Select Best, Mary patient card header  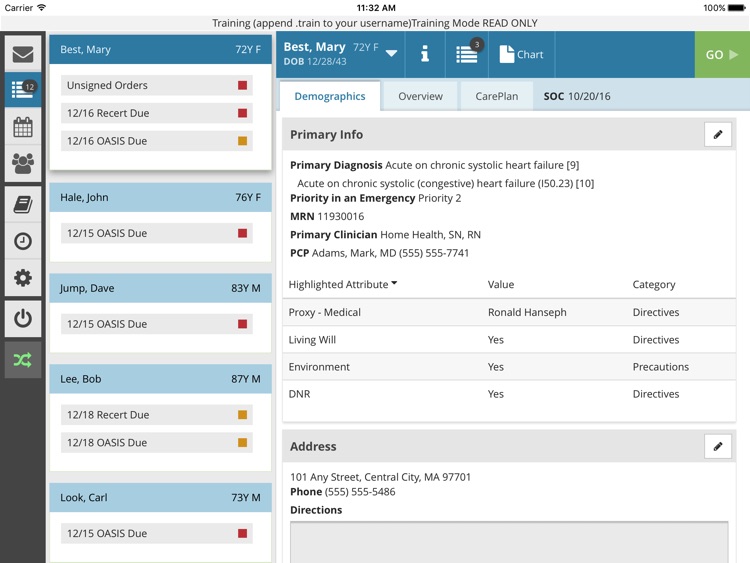[x=161, y=49]
